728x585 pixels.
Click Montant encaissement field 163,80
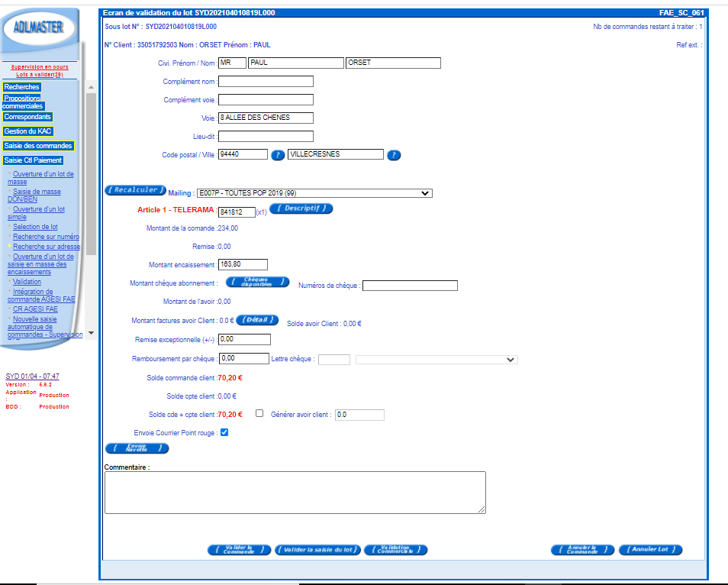243,264
